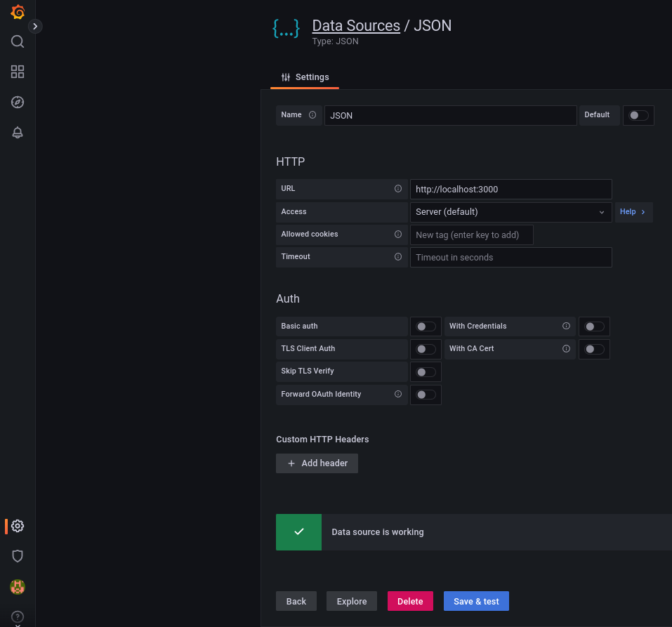Open the Access dropdown Server (default)
The width and height of the screenshot is (672, 627).
[x=510, y=212]
